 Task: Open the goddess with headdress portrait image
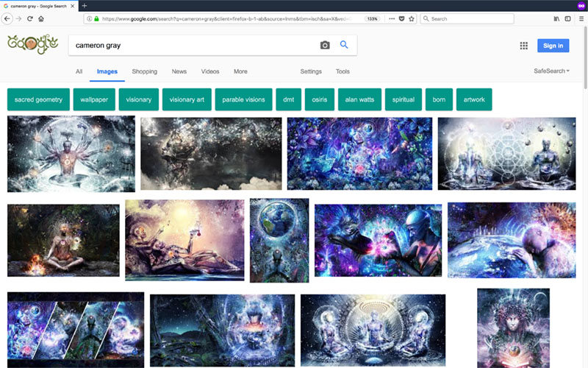tap(513, 328)
